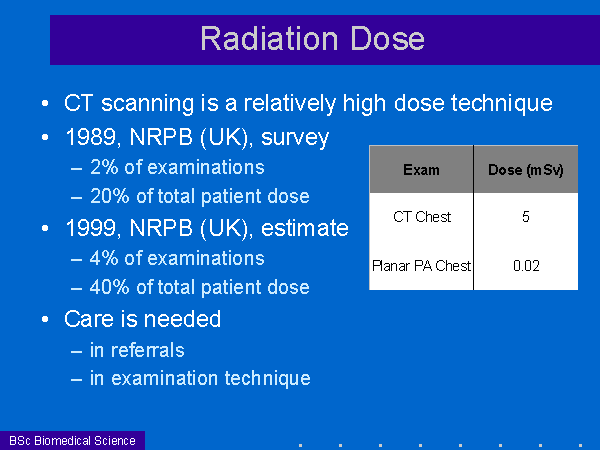Select the 'CT scanning is a relatively high dose technique' bullet
Screen dimensions: 600x450
click(x=308, y=103)
